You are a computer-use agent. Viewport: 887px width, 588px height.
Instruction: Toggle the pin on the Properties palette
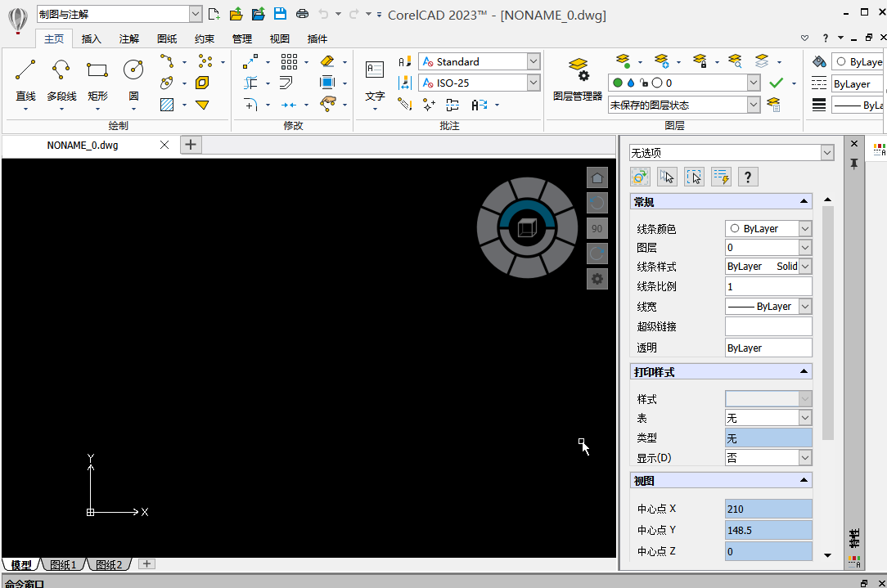click(x=853, y=164)
